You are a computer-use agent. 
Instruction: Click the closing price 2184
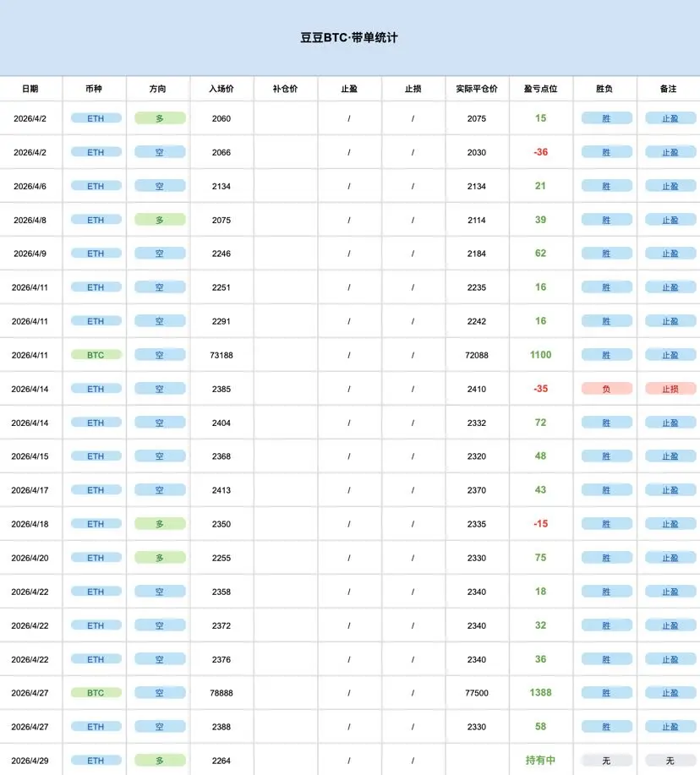tap(477, 254)
